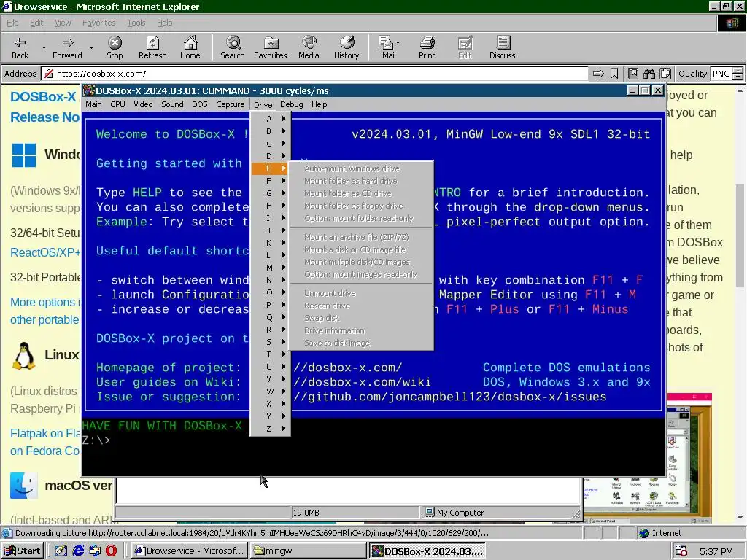The height and width of the screenshot is (560, 747).
Task: Switch to mingw taskbar window
Action: tap(308, 551)
